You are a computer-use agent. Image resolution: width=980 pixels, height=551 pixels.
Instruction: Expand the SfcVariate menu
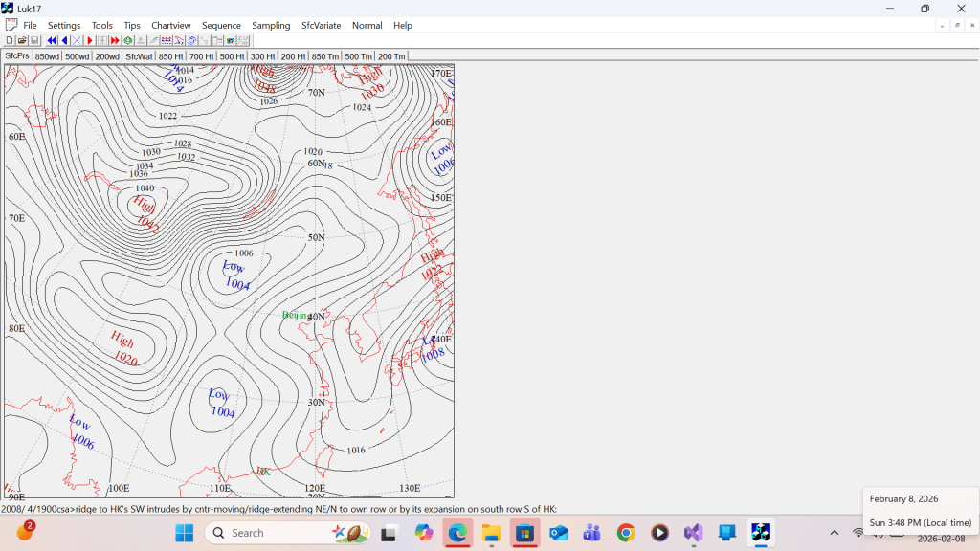click(x=321, y=25)
